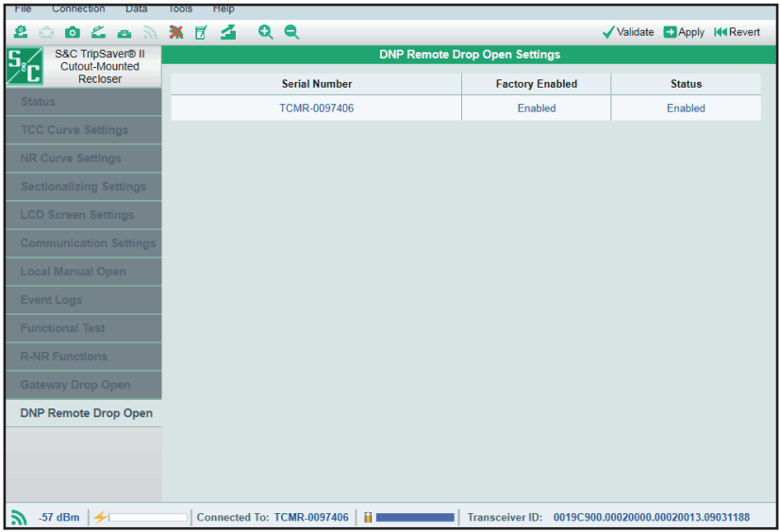Open the Help menu
Image resolution: width=780 pixels, height=532 pixels.
pos(224,8)
